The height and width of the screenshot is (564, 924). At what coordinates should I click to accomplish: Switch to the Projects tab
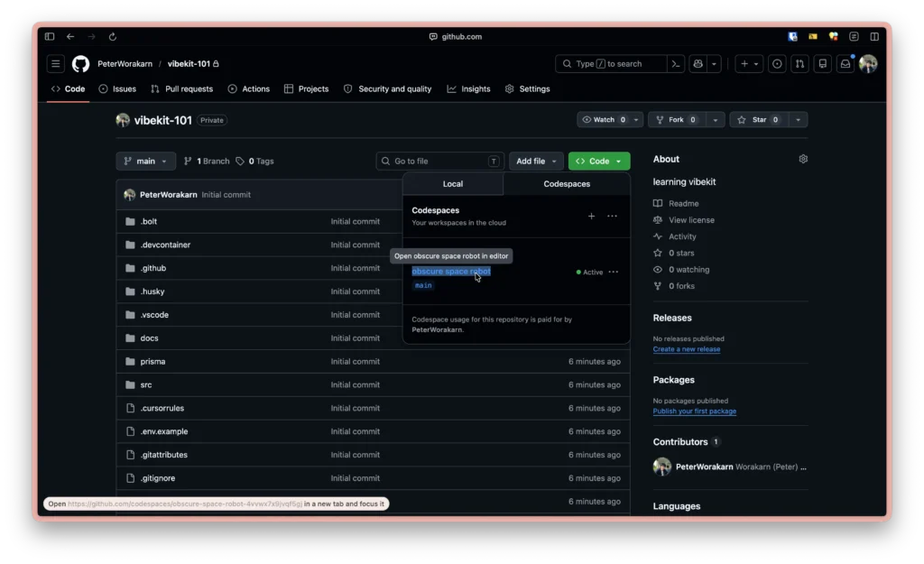(307, 89)
